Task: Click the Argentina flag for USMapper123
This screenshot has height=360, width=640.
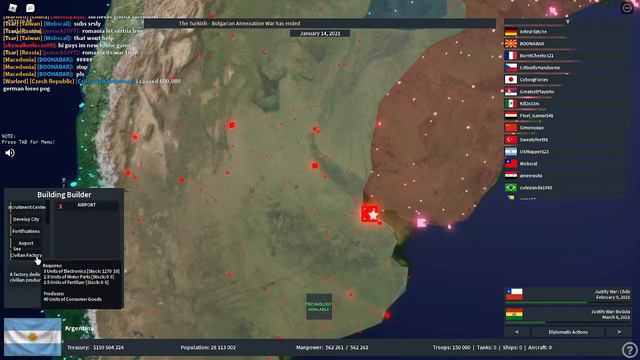Action: [511, 151]
